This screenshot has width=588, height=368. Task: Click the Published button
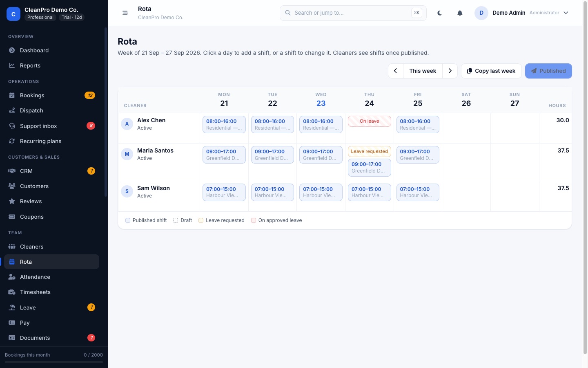pos(548,71)
